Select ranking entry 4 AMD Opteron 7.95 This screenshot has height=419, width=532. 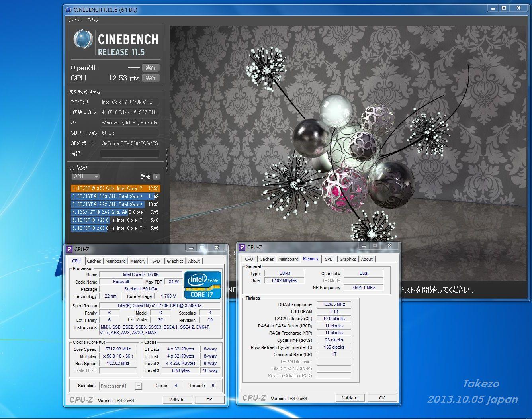(x=115, y=212)
